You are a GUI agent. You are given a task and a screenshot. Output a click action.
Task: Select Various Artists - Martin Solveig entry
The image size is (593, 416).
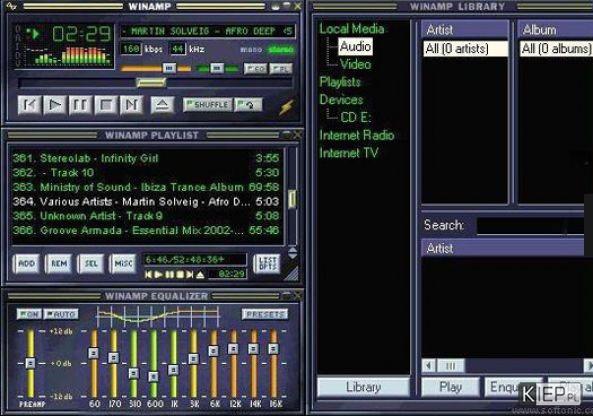click(146, 201)
